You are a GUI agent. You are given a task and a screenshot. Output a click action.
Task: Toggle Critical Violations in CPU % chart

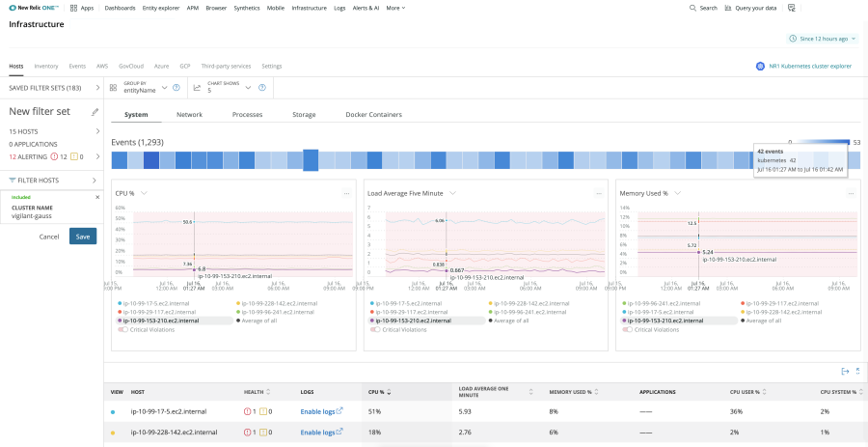click(123, 329)
